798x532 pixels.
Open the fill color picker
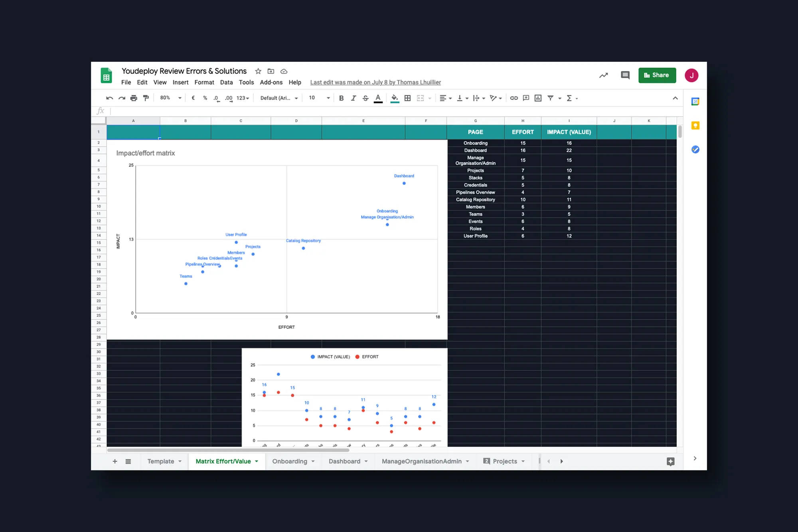(x=395, y=98)
